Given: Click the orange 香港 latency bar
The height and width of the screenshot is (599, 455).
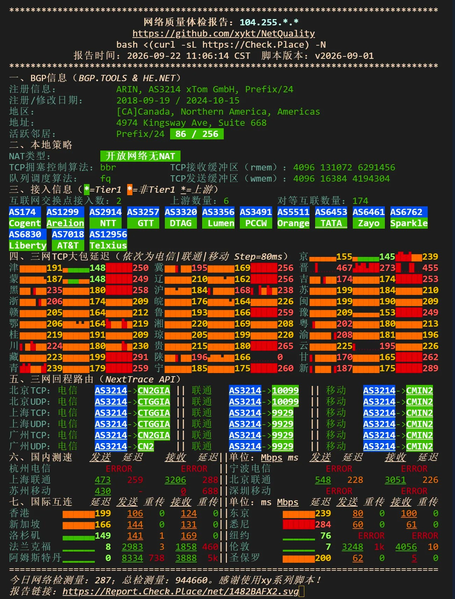Looking at the screenshot, I should click(78, 514).
